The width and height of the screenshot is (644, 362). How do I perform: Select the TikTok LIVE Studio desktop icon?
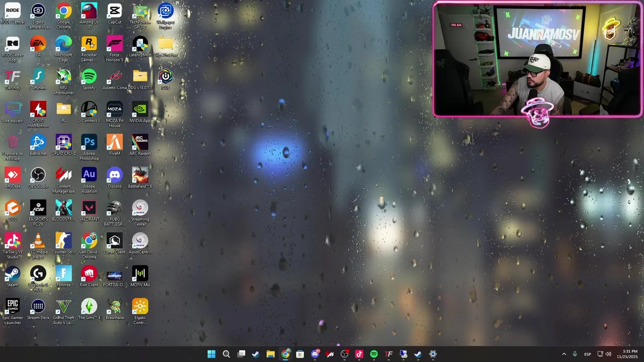(x=13, y=246)
